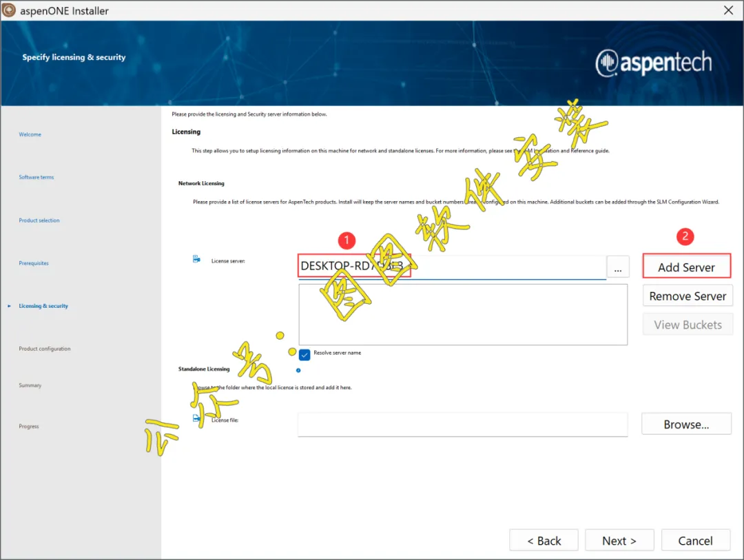Toggle the Resolve server name checkbox
The width and height of the screenshot is (744, 560).
click(x=304, y=354)
